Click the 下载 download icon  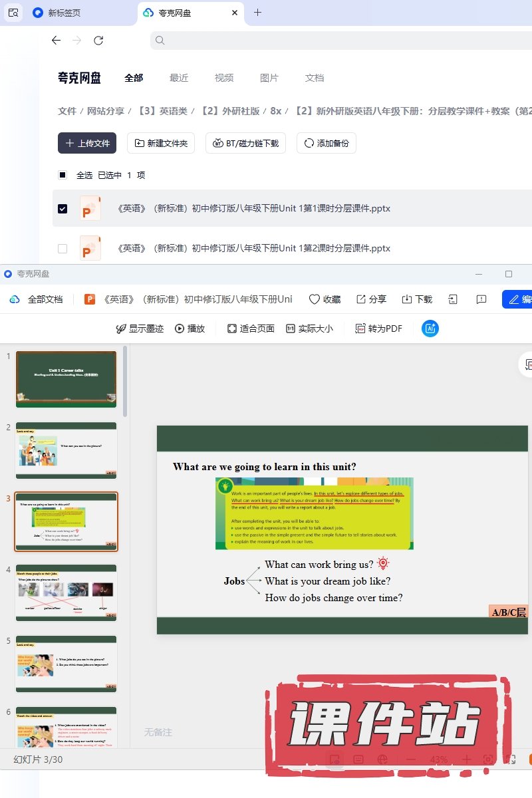[407, 299]
